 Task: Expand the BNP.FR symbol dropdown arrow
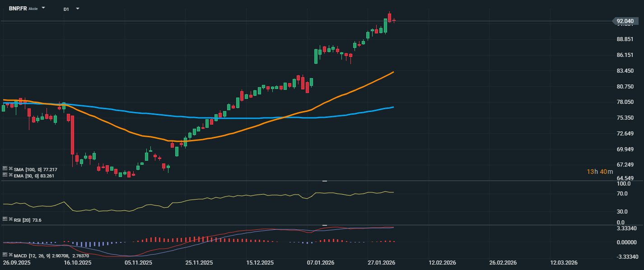43,8
